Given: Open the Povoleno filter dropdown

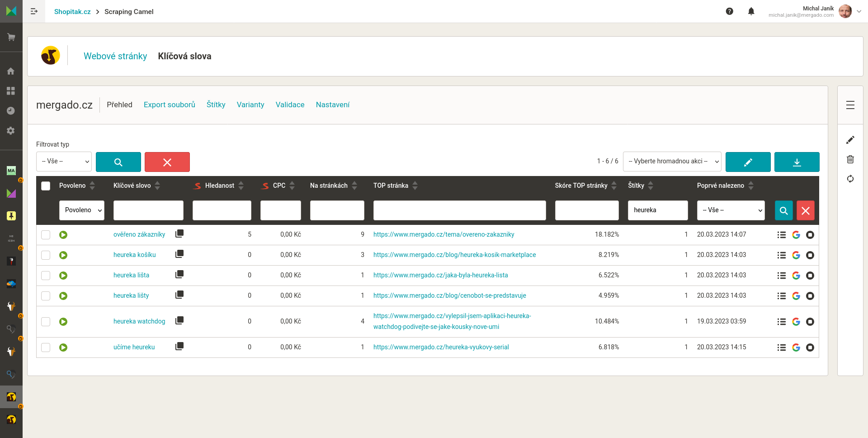Looking at the screenshot, I should tap(82, 210).
